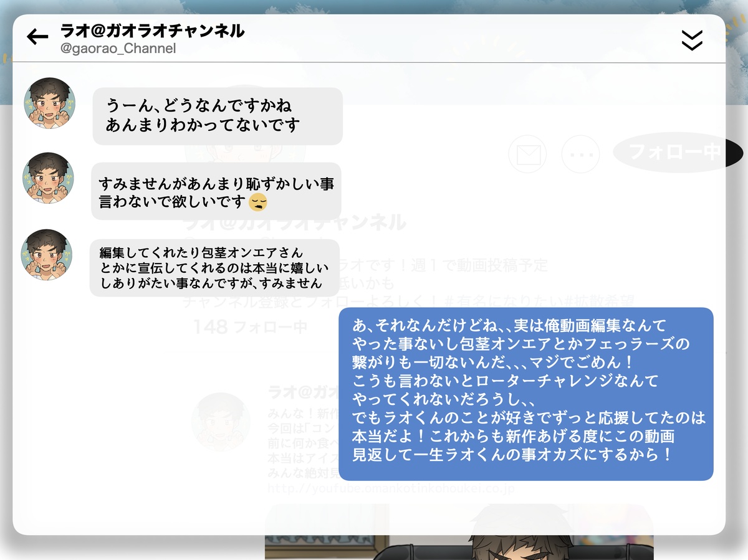
Task: Select the 言わないで欲しいです message bubble
Action: pos(216,191)
